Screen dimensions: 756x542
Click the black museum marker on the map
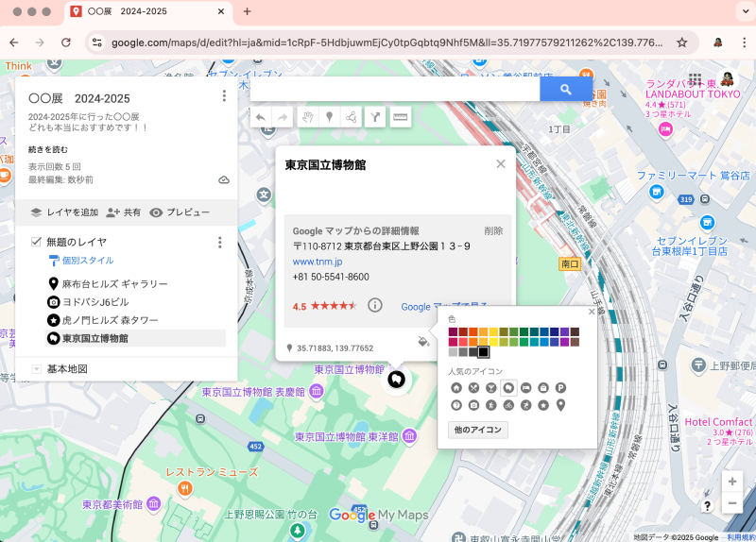[396, 380]
